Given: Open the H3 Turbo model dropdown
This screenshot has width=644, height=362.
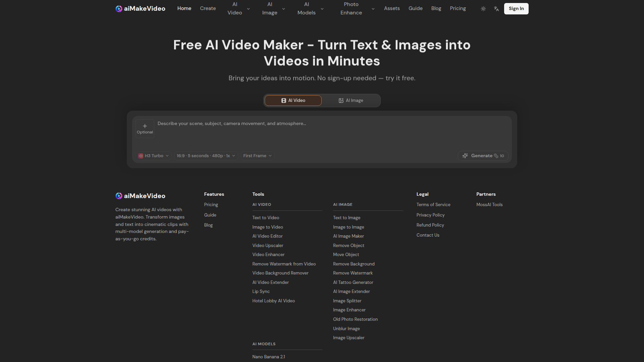Looking at the screenshot, I should pyautogui.click(x=153, y=156).
